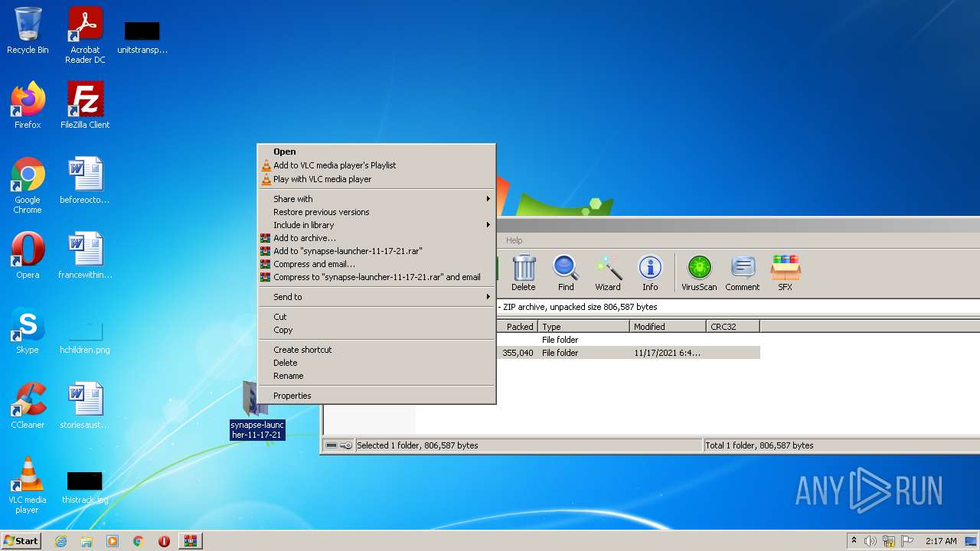Sort by the CRC32 column header

coord(733,327)
